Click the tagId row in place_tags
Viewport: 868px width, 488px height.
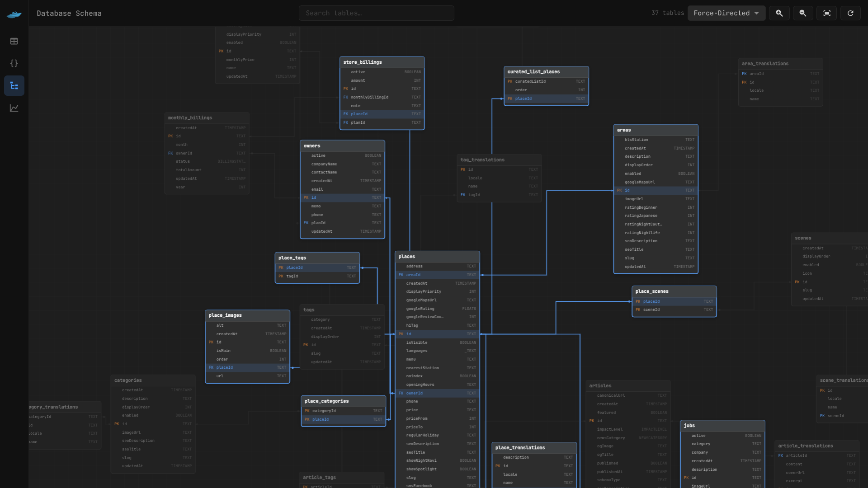click(x=317, y=276)
